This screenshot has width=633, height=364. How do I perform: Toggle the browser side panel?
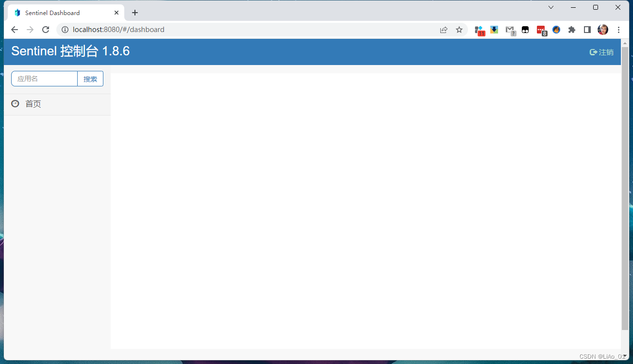pyautogui.click(x=587, y=30)
